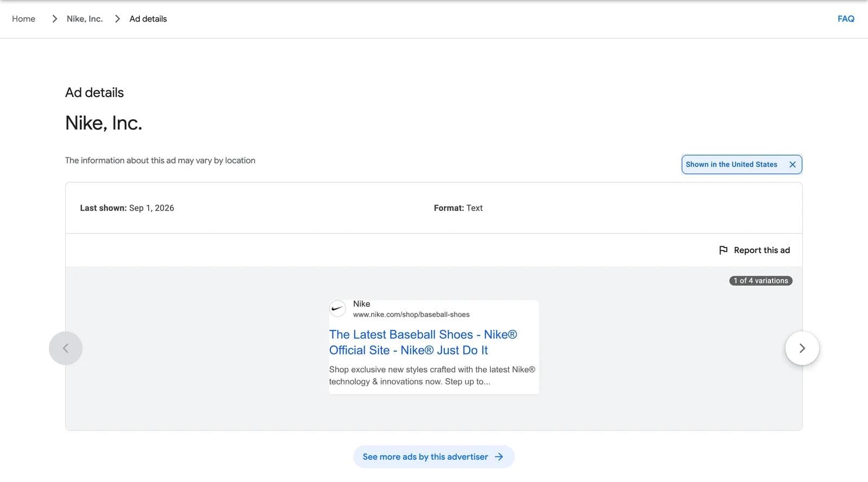This screenshot has width=868, height=482.
Task: Click the chevron after Nike, Inc. breadcrumb
Action: (117, 18)
